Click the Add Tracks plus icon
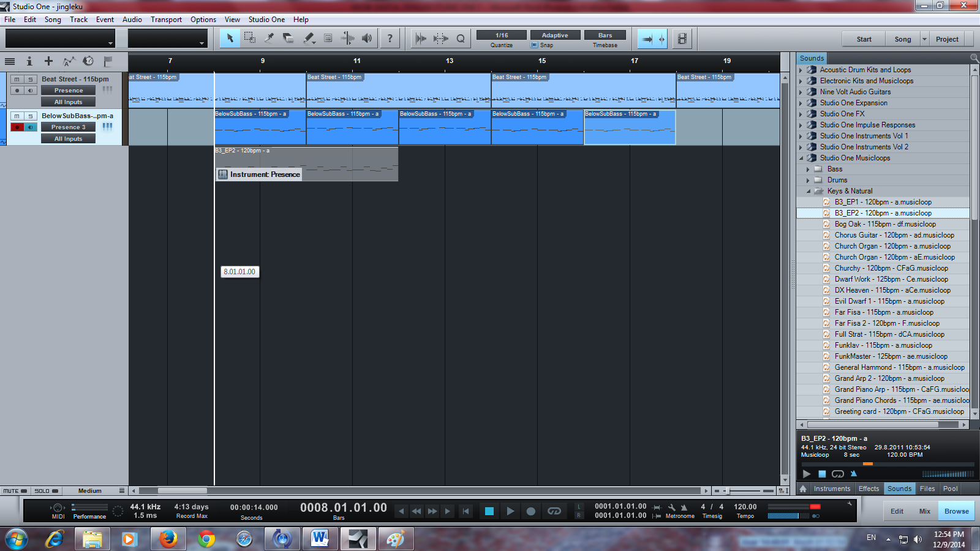The image size is (980, 551). pos(48,61)
